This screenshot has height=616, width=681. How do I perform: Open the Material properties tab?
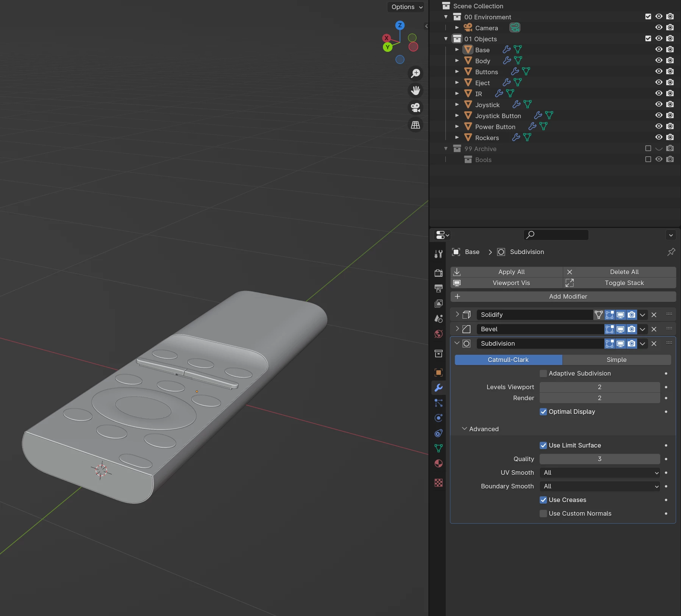(x=439, y=463)
